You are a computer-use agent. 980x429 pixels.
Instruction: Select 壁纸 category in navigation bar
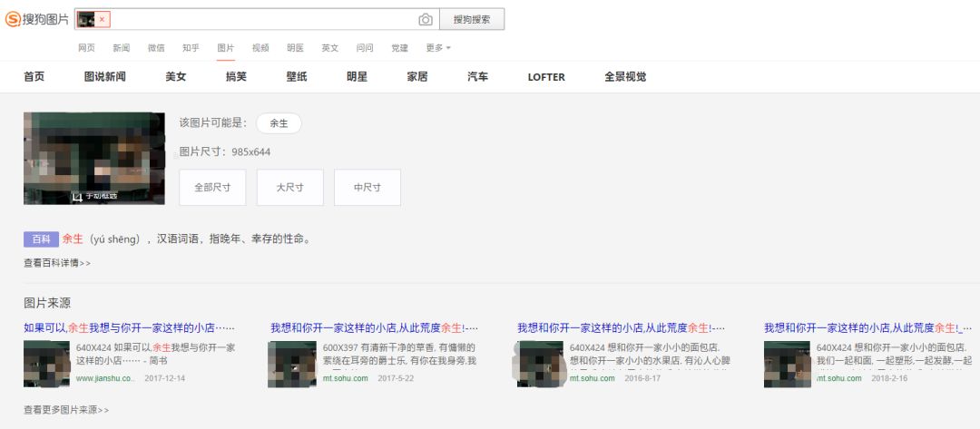click(x=297, y=77)
